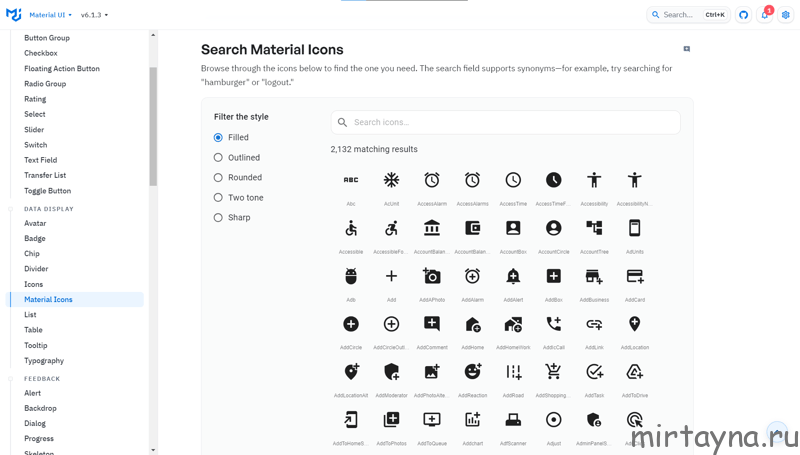Open the GitHub repository icon
The image size is (800, 455).
click(743, 15)
